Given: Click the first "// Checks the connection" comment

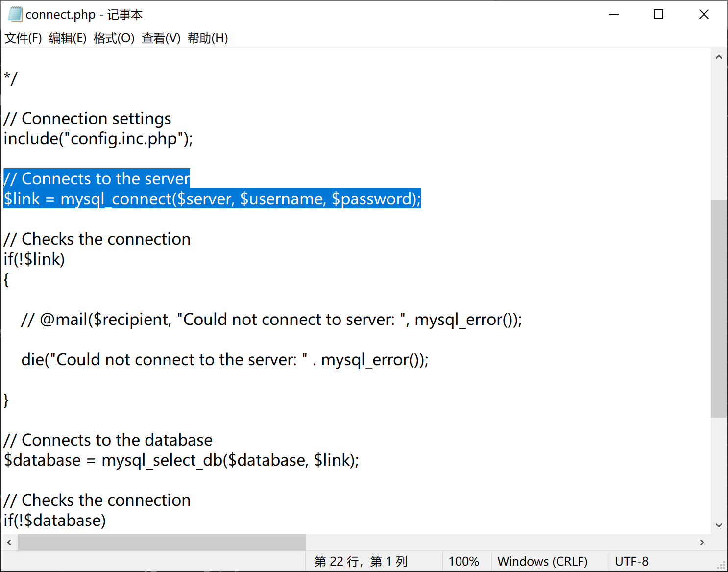Looking at the screenshot, I should (97, 239).
